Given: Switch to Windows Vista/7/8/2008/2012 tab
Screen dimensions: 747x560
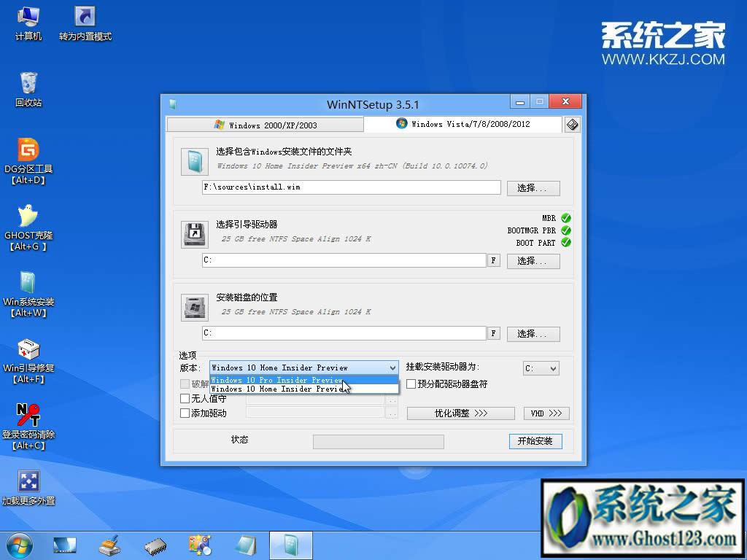Looking at the screenshot, I should pyautogui.click(x=463, y=124).
